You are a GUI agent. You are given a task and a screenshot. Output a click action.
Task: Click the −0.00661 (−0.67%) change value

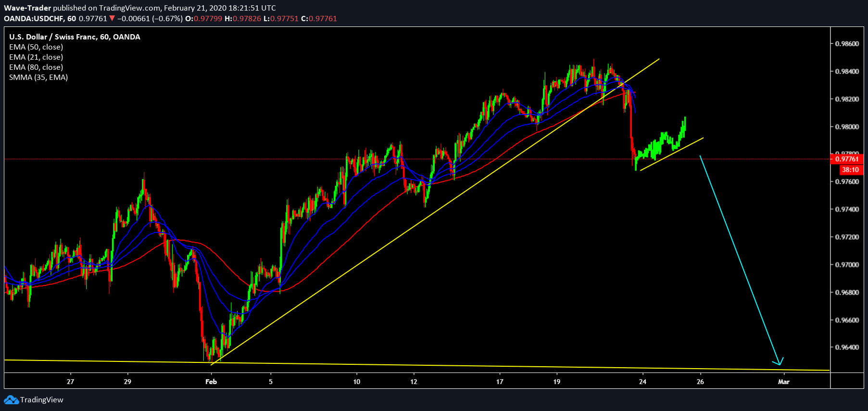(150, 19)
